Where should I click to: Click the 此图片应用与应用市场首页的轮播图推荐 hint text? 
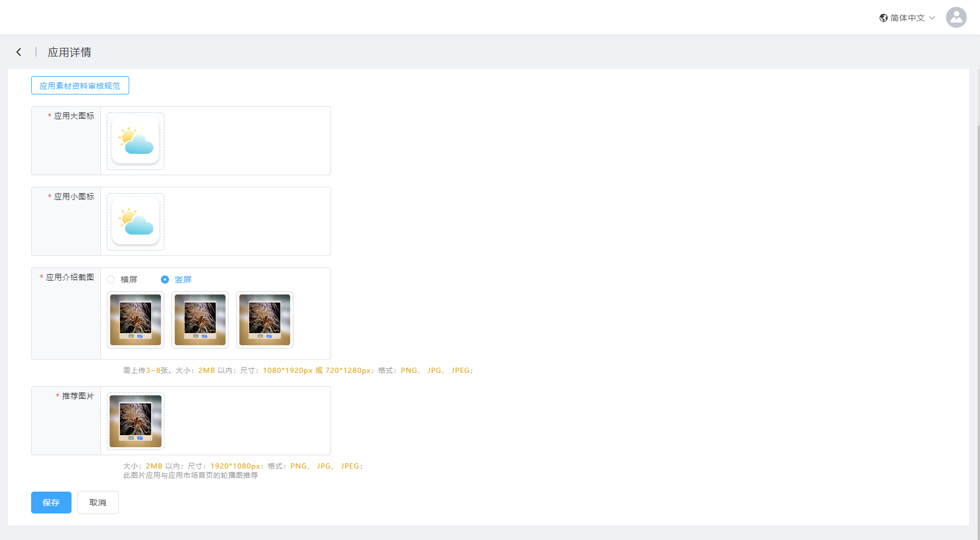(x=190, y=475)
